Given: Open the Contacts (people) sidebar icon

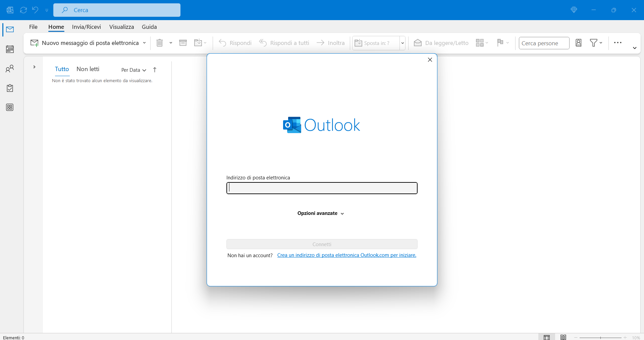Looking at the screenshot, I should point(10,68).
